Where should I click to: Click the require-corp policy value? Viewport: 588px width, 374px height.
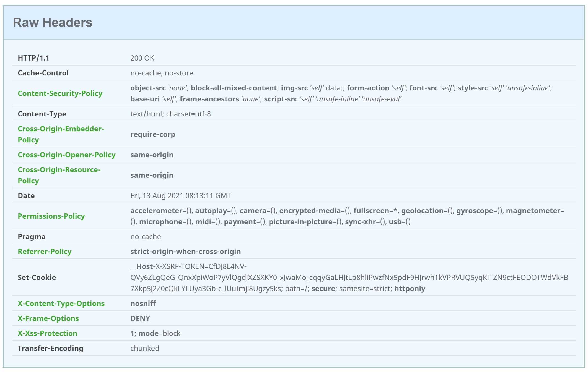(x=153, y=134)
